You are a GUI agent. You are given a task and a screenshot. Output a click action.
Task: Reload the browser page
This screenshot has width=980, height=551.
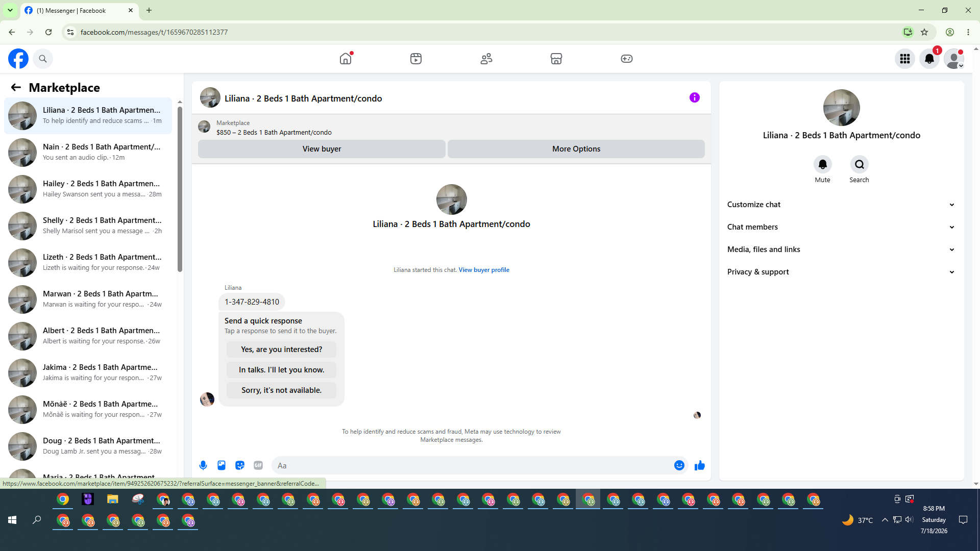[48, 32]
